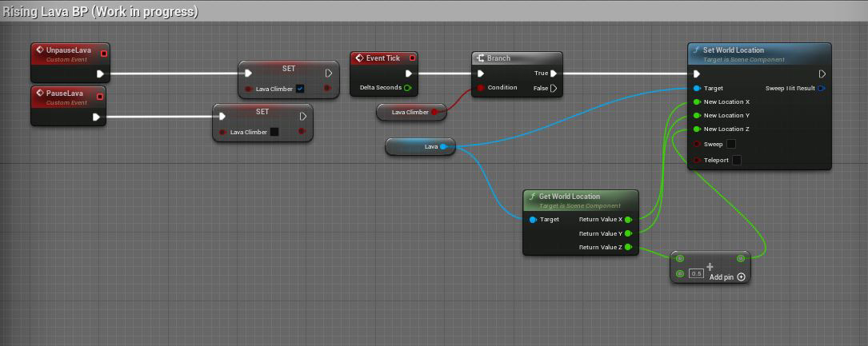Click UnpauseLava event delegate pin
The image size is (868, 346).
[x=103, y=53]
